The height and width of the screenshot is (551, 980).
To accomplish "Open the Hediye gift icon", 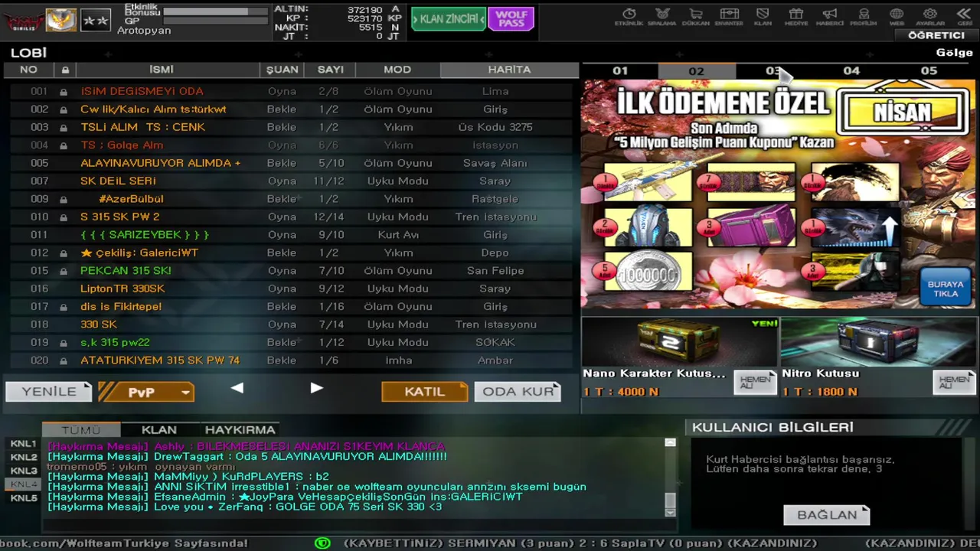I will click(x=796, y=17).
